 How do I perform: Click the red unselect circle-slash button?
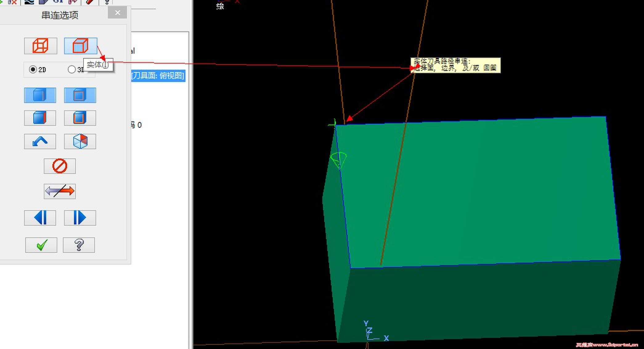click(x=59, y=166)
